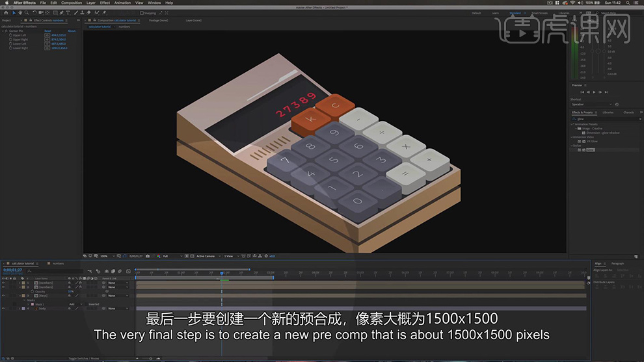This screenshot has height=362, width=644.
Task: Click About link for Corner Pin
Action: pyautogui.click(x=72, y=31)
